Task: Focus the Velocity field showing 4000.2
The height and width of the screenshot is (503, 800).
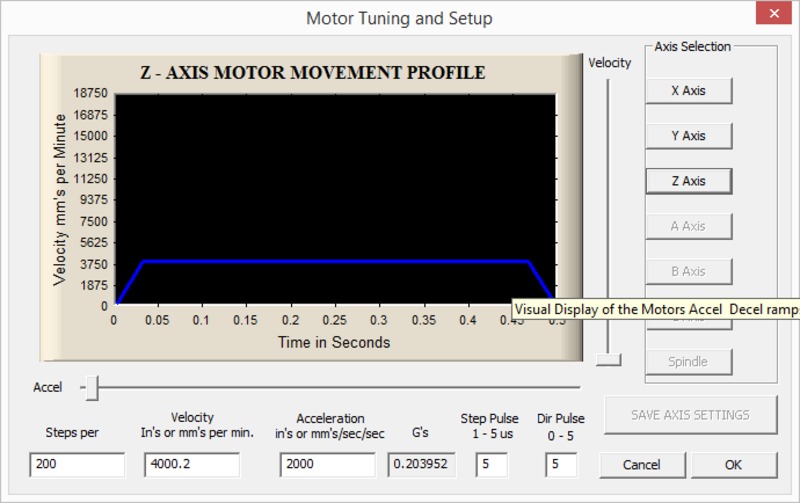Action: pos(192,464)
